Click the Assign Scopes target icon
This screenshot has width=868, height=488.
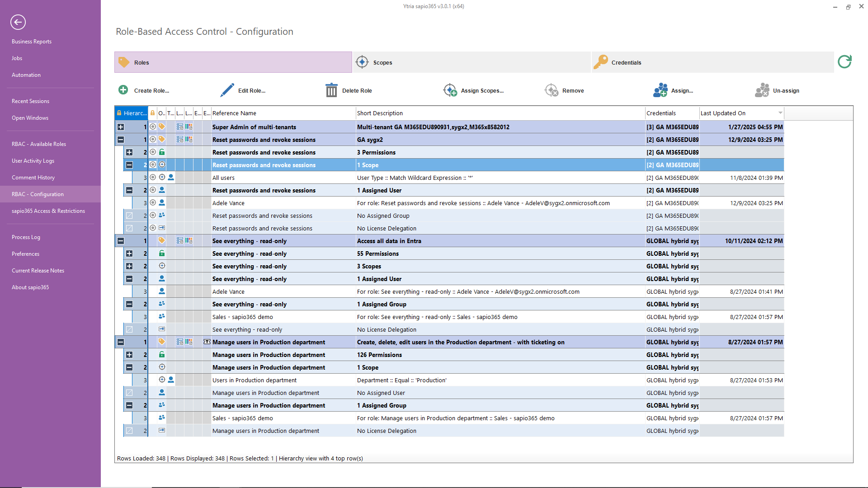pyautogui.click(x=450, y=90)
